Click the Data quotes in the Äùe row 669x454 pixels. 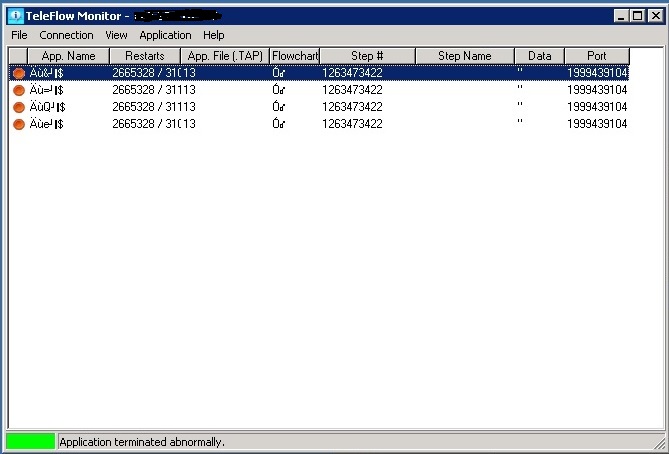click(520, 122)
